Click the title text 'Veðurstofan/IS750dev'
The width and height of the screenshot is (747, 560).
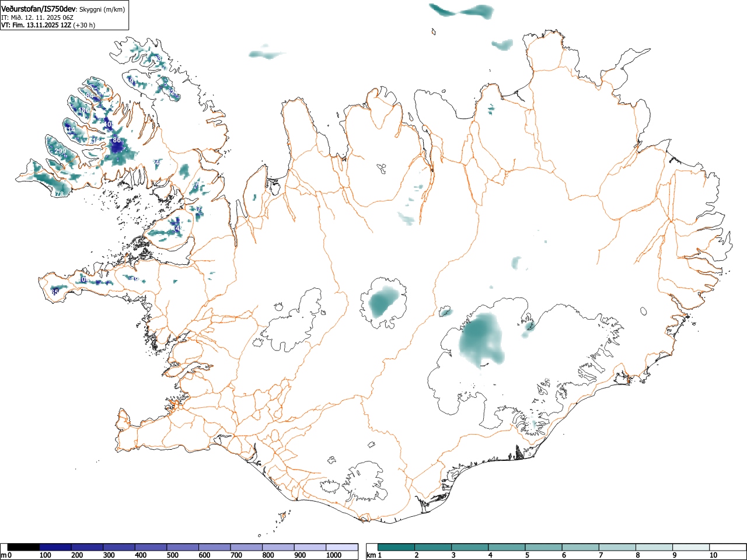tap(39, 9)
